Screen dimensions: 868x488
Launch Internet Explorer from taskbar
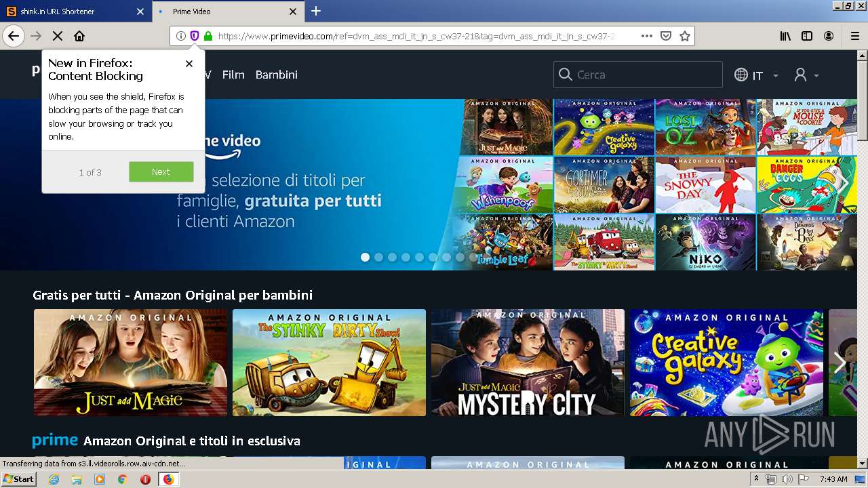tap(54, 479)
